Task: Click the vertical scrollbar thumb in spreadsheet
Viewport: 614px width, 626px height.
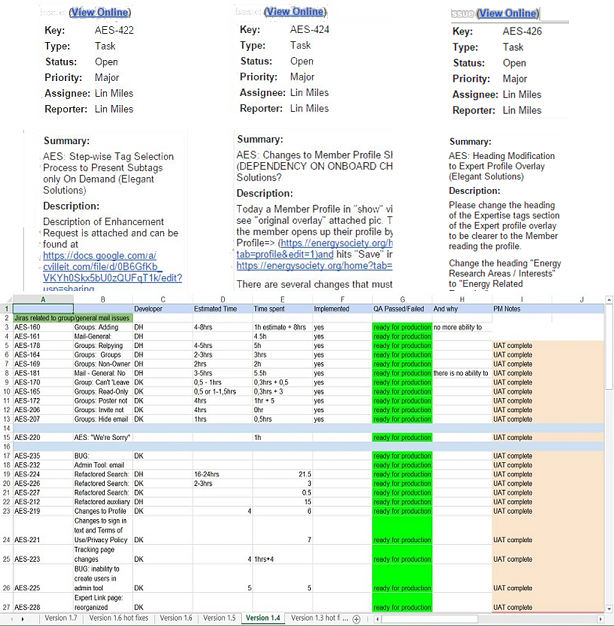Action: point(609,347)
